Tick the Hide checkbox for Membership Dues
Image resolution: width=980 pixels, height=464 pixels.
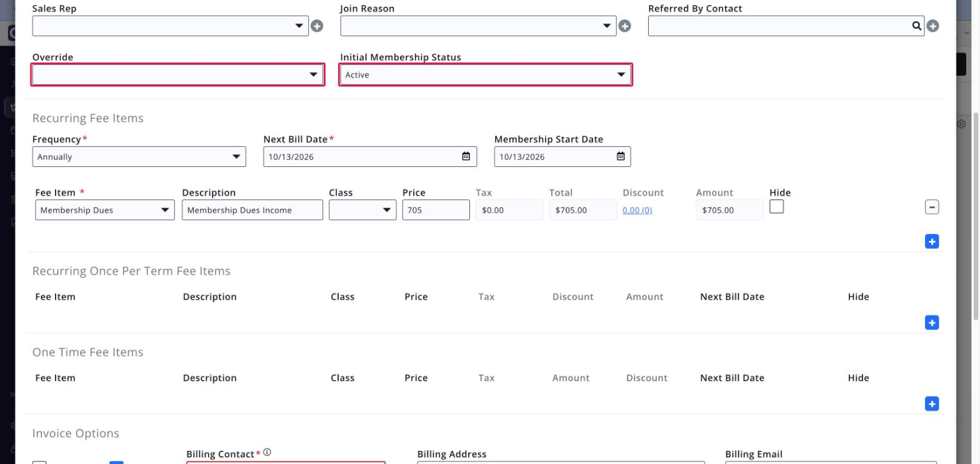tap(776, 206)
